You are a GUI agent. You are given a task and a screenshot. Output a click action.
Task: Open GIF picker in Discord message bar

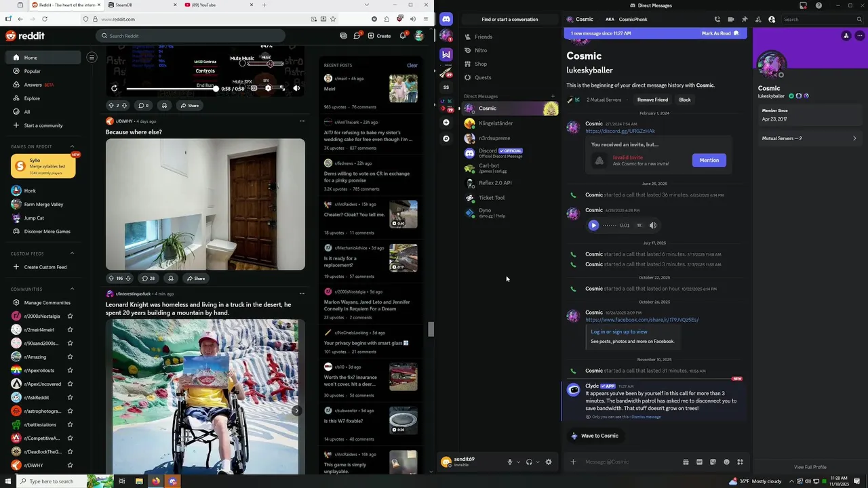(699, 462)
